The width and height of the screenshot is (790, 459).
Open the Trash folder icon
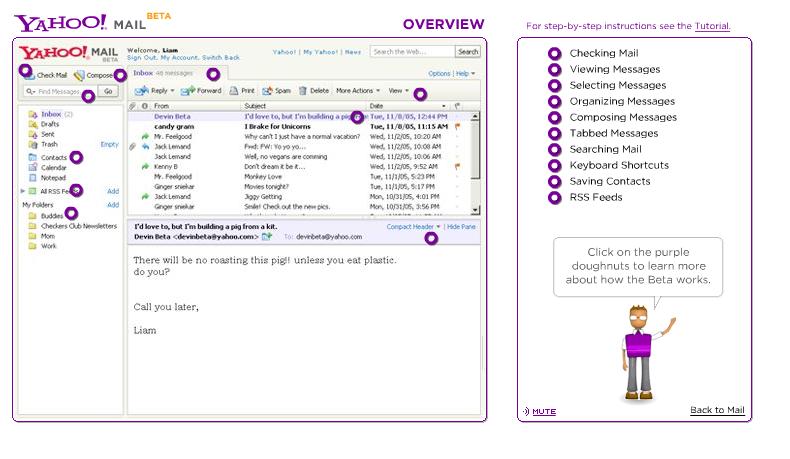coord(33,145)
